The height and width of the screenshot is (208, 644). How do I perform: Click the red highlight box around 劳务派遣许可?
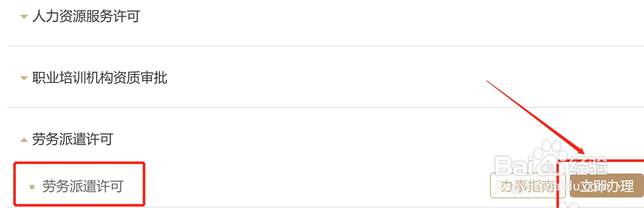79,184
